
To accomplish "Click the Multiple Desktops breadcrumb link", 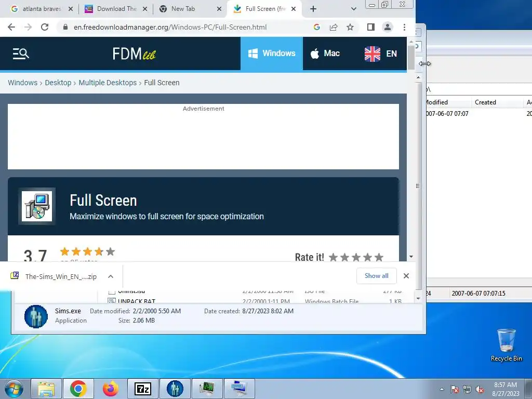I will pyautogui.click(x=108, y=83).
